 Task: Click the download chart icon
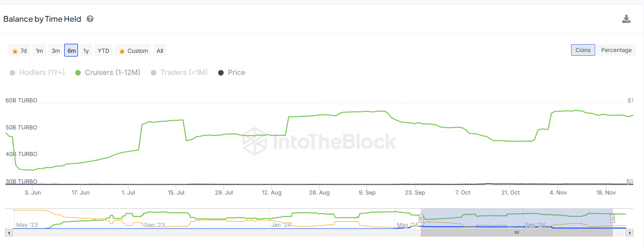pyautogui.click(x=626, y=19)
